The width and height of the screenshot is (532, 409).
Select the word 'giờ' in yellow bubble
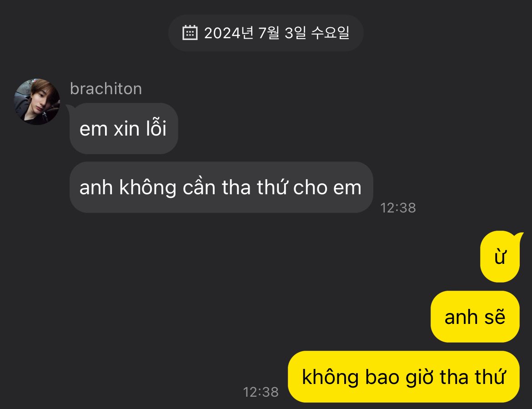click(x=419, y=377)
